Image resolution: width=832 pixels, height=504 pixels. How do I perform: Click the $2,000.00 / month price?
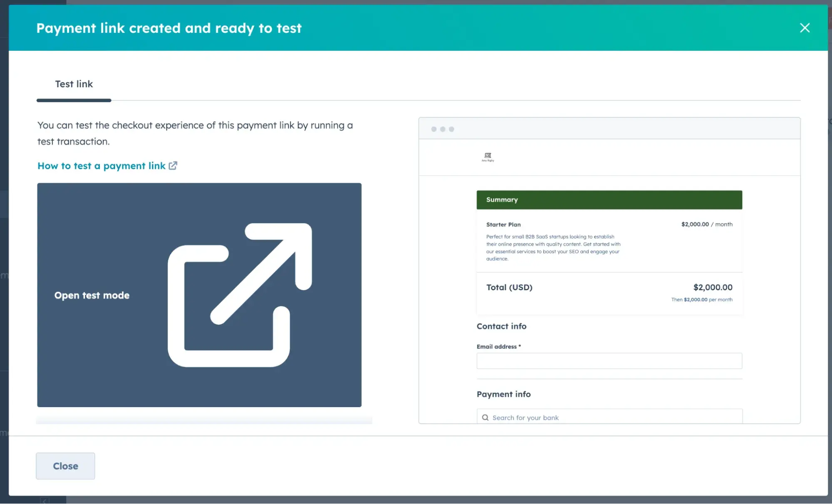point(706,224)
